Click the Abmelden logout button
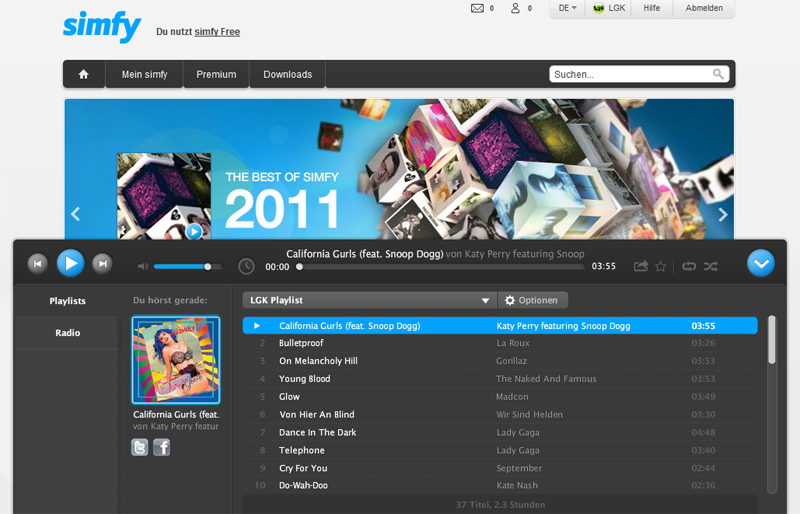Screen dimensions: 800x514 [704, 8]
